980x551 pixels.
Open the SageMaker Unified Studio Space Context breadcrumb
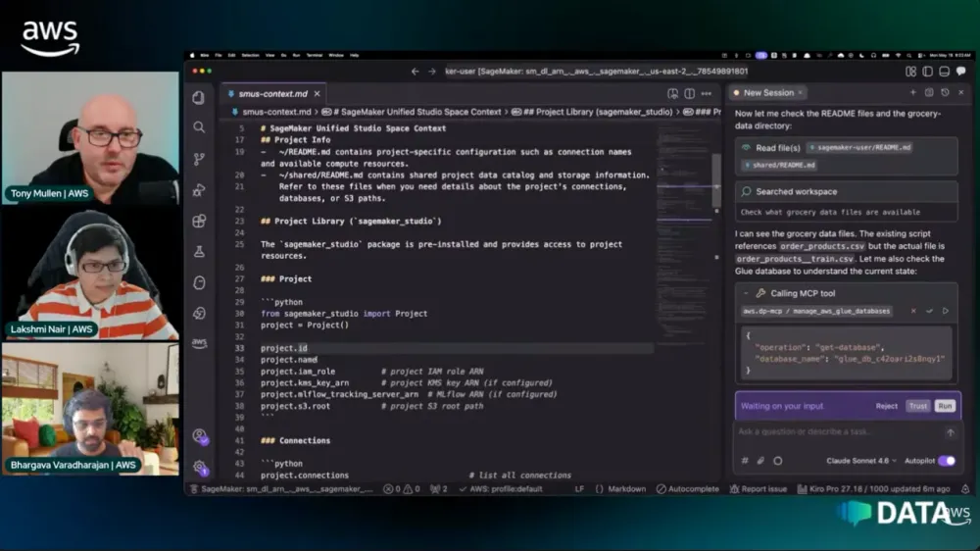point(412,112)
